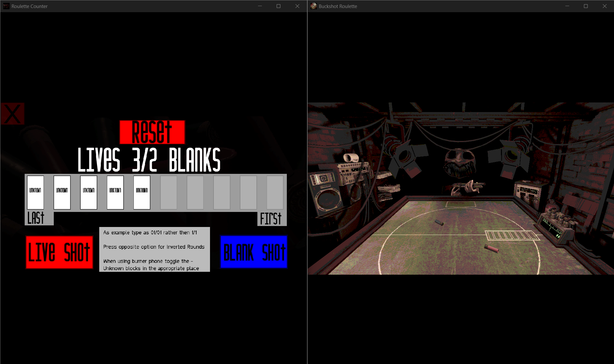Toggle the second empty slot from First
This screenshot has height=364, width=614.
[x=248, y=192]
